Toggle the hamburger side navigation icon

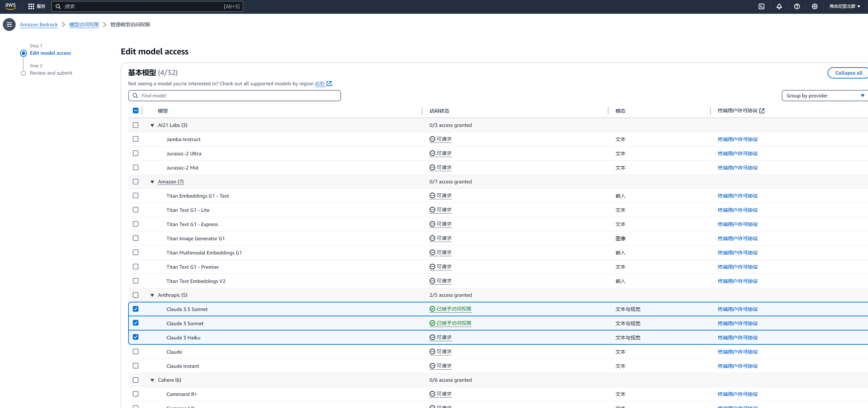point(9,25)
